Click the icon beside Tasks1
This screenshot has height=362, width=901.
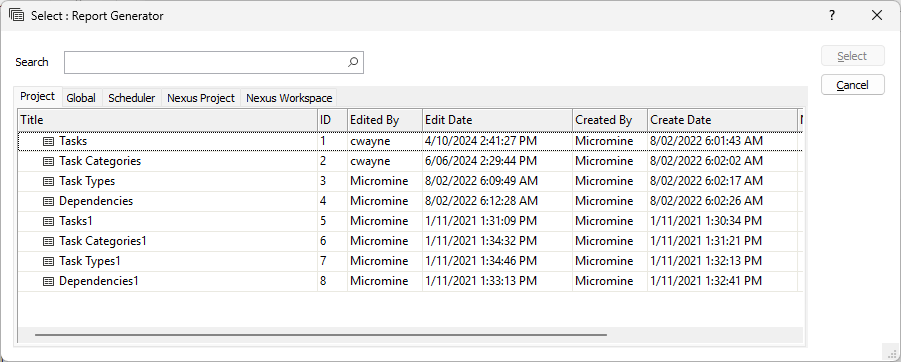click(48, 221)
